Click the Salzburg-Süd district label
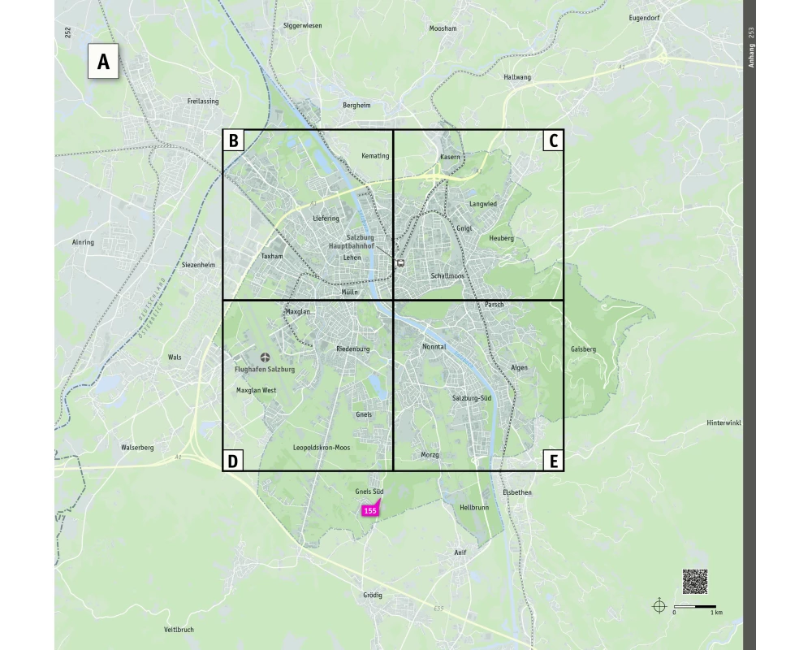 click(x=472, y=398)
